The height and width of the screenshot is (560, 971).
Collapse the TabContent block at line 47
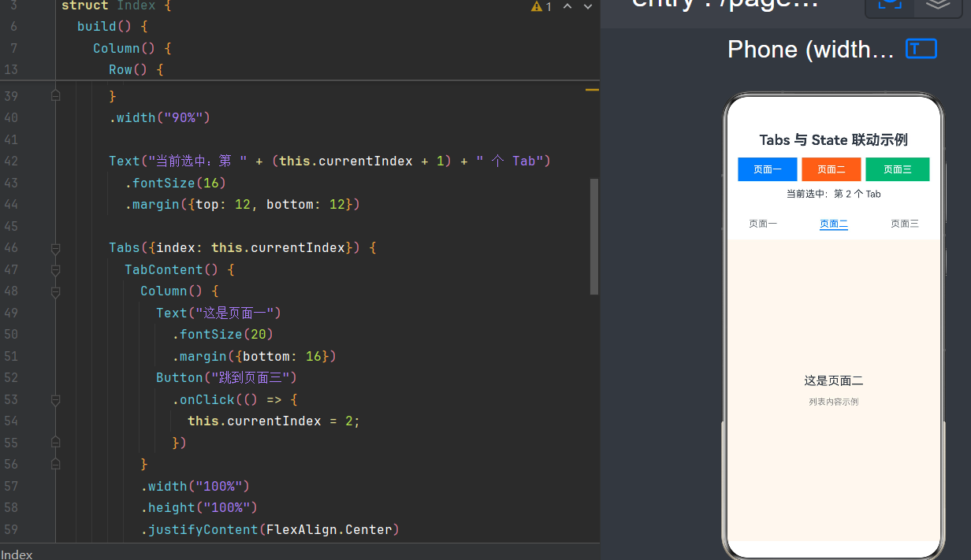click(55, 270)
